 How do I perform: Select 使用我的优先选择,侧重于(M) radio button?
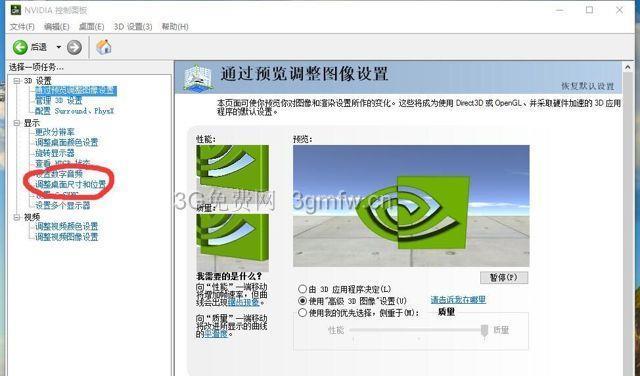tap(302, 313)
